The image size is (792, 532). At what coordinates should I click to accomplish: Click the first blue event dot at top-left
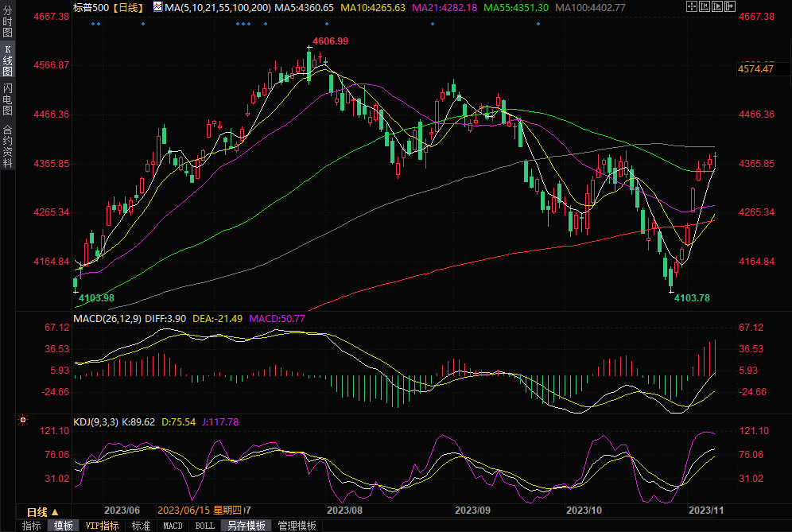[93, 23]
